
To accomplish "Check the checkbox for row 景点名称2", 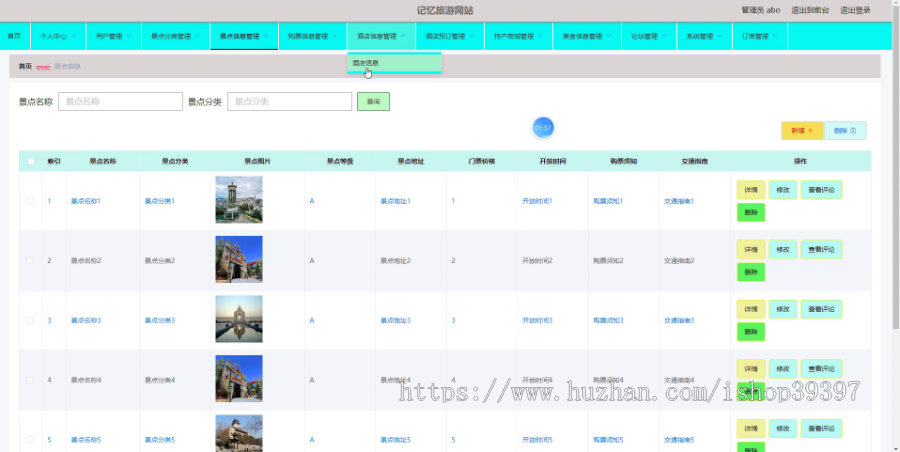I will click(x=30, y=261).
